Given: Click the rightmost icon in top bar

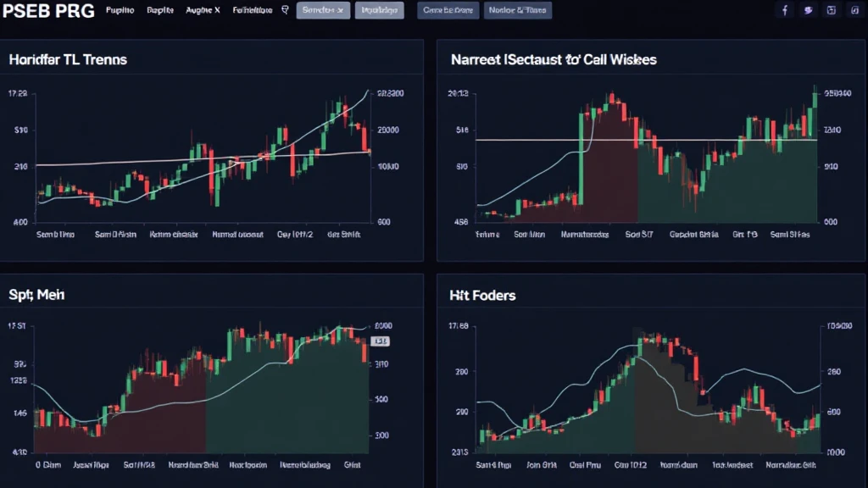Looking at the screenshot, I should click(x=854, y=10).
